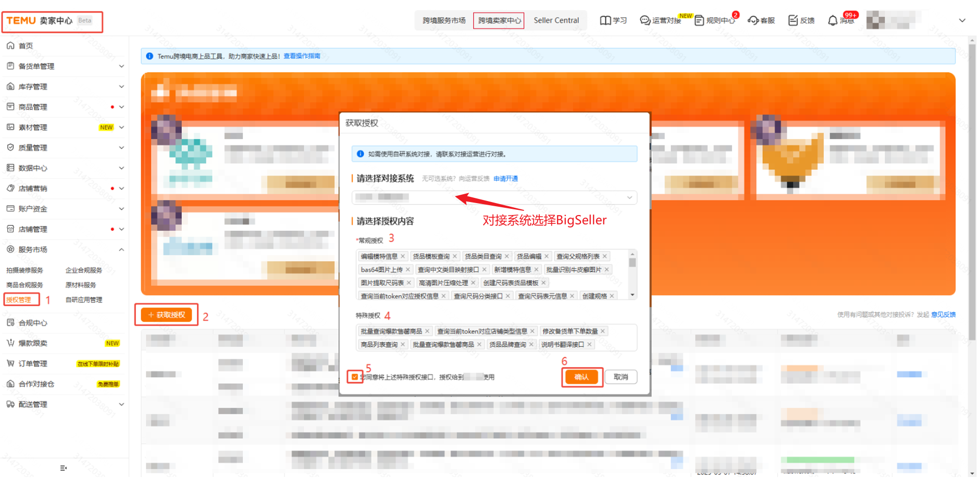The height and width of the screenshot is (478, 980).
Task: Remove 商品列表查询 special permission tag
Action: click(403, 344)
